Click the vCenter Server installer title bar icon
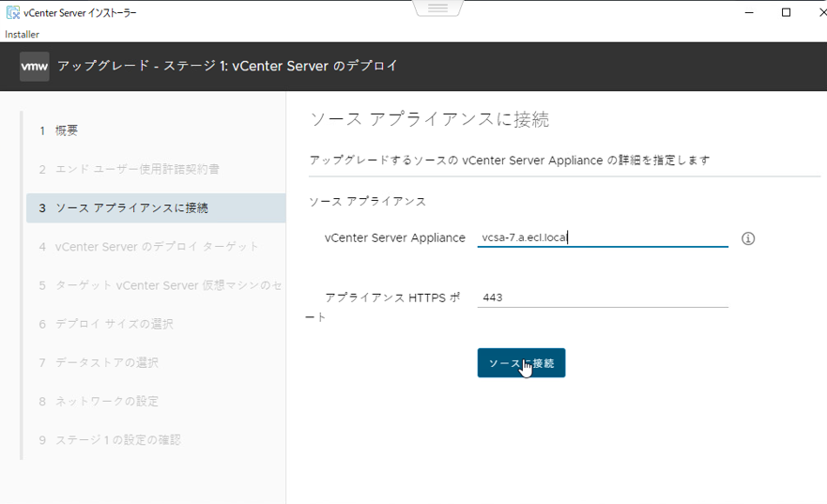The image size is (827, 504). click(13, 12)
